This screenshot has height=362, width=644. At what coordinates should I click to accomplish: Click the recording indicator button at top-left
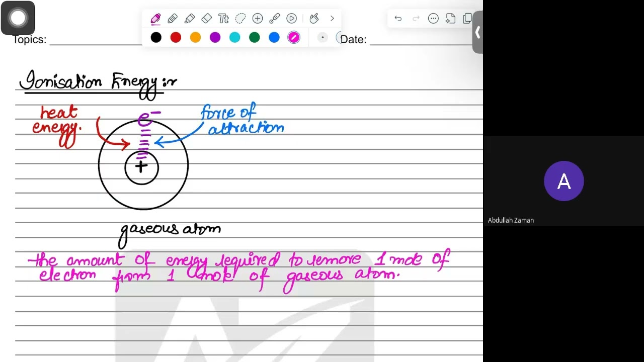(x=18, y=18)
